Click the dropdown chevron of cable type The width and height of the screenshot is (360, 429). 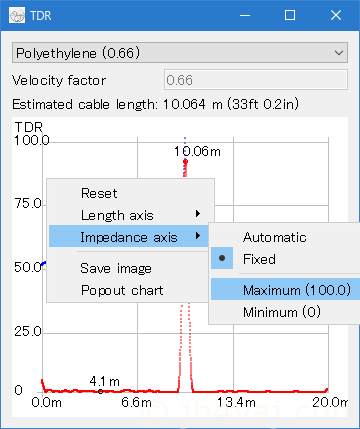339,53
